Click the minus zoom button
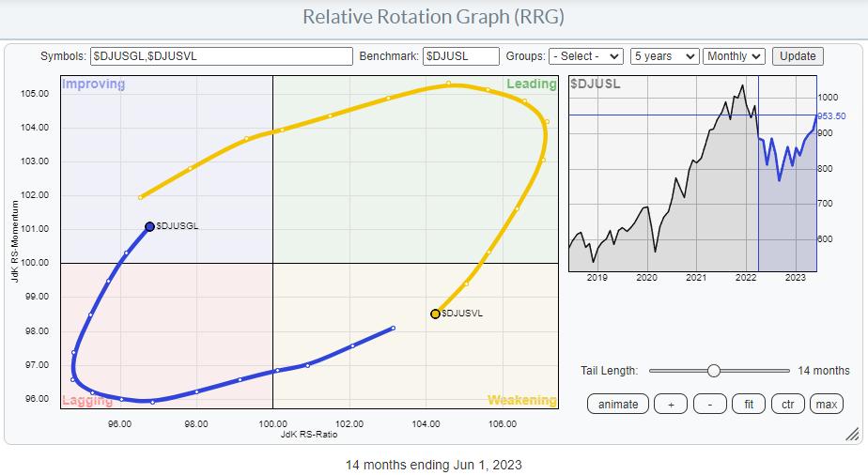The width and height of the screenshot is (868, 475). click(709, 404)
